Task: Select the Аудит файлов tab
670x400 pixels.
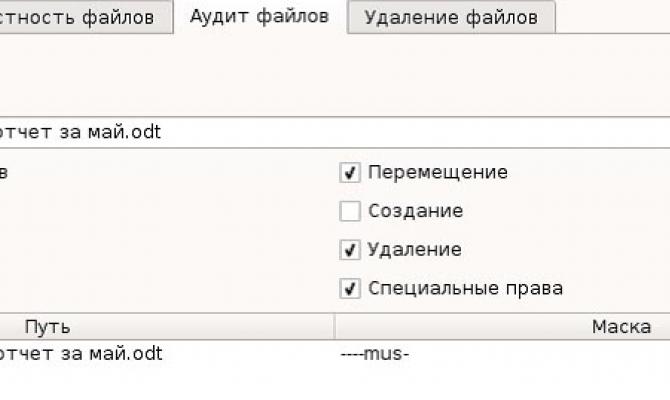Action: pyautogui.click(x=259, y=17)
